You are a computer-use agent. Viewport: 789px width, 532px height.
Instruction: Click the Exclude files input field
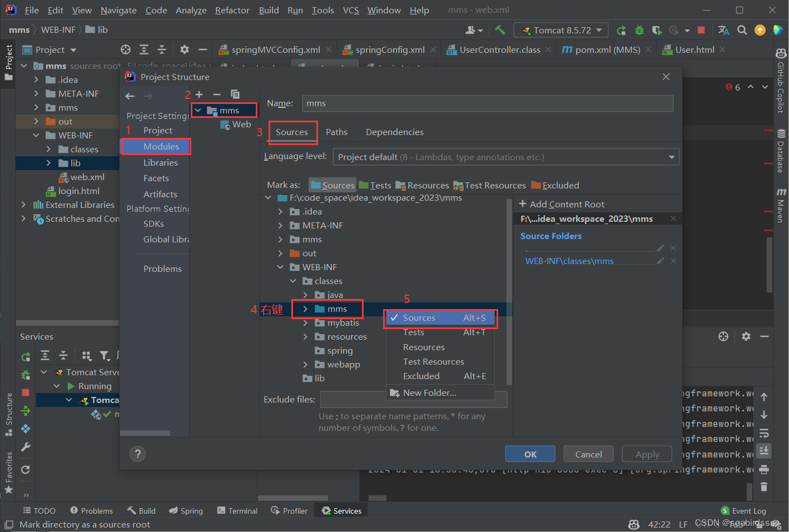(414, 399)
